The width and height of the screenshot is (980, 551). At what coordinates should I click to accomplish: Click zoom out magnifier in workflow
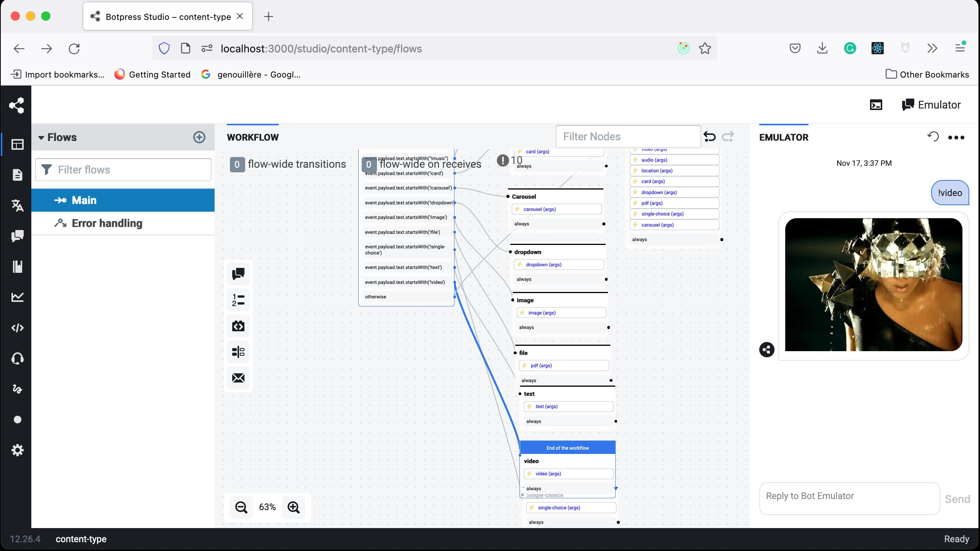point(241,507)
